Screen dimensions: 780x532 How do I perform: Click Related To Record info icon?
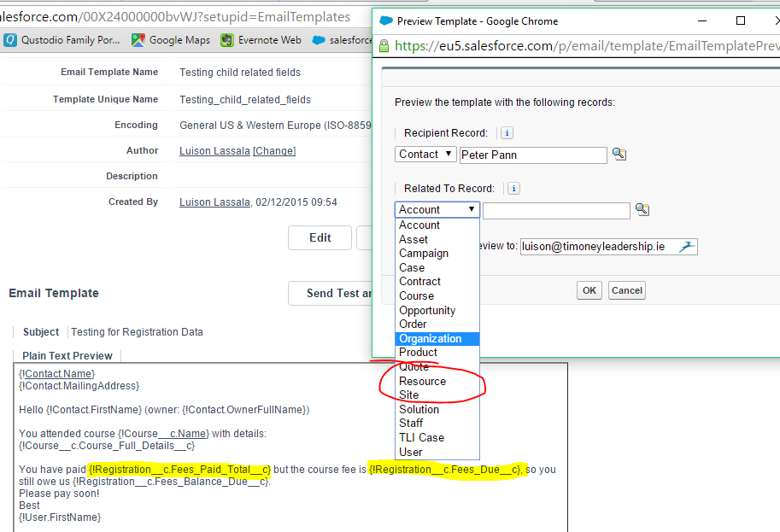[513, 189]
